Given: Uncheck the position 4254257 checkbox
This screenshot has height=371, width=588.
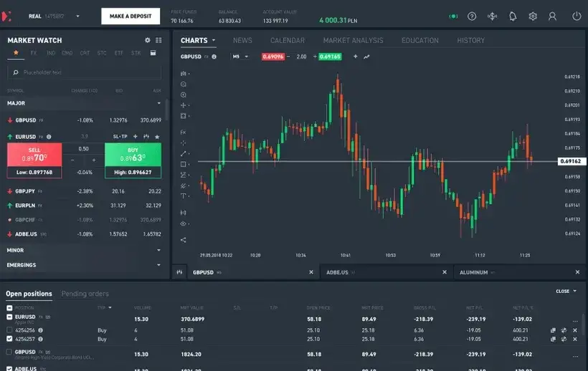Looking at the screenshot, I should [x=9, y=339].
